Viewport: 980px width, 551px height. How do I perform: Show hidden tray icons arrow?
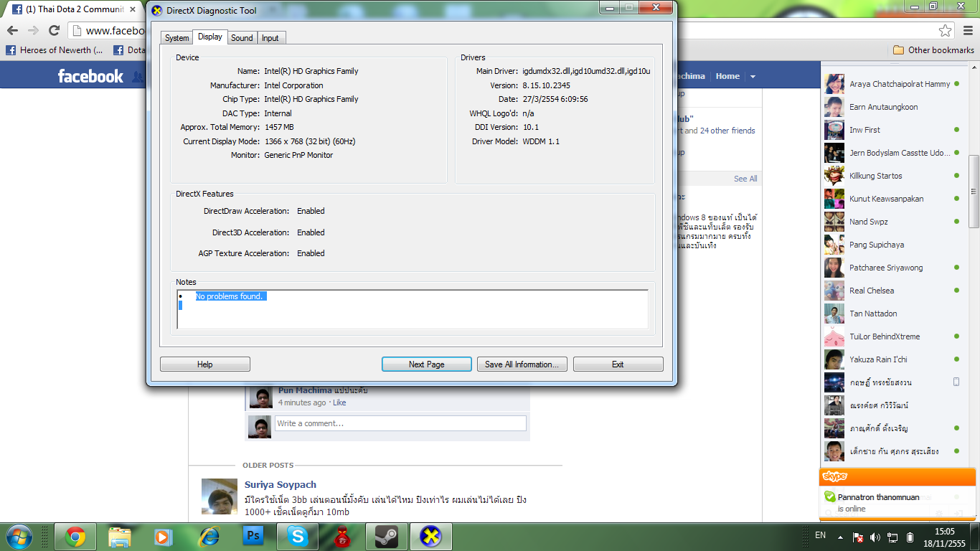840,537
